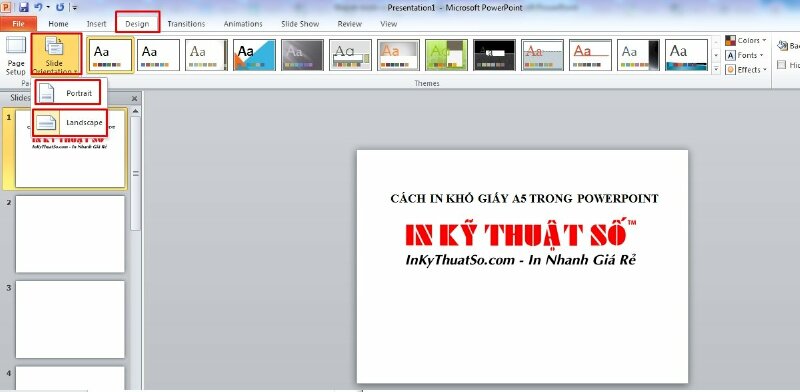Click the Page Setup button

point(16,55)
